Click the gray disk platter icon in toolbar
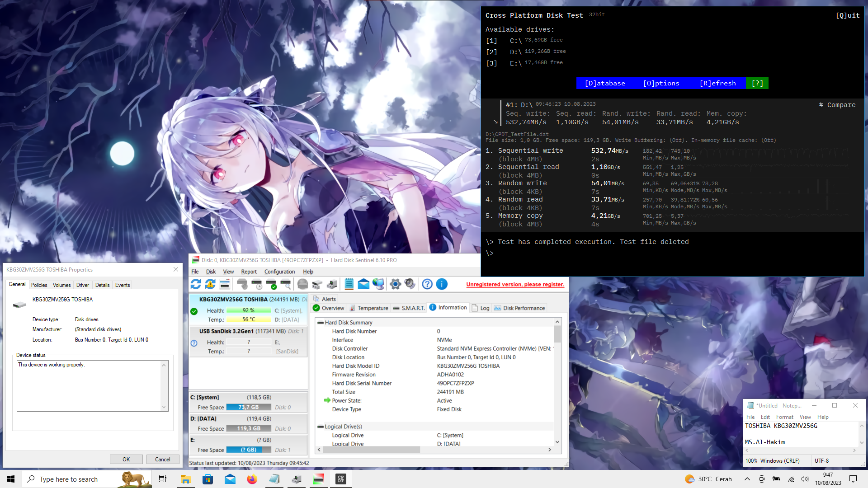 coord(303,284)
